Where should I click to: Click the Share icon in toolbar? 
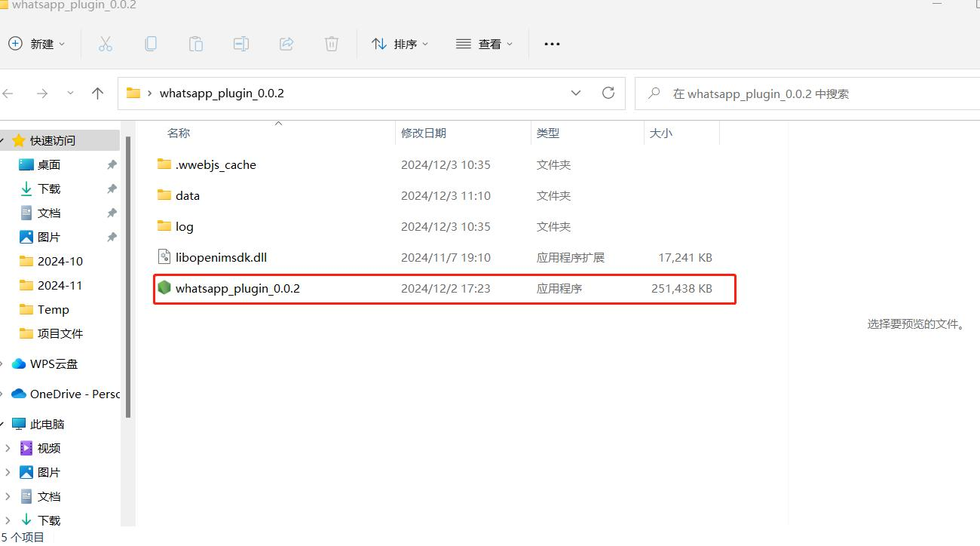tap(286, 44)
